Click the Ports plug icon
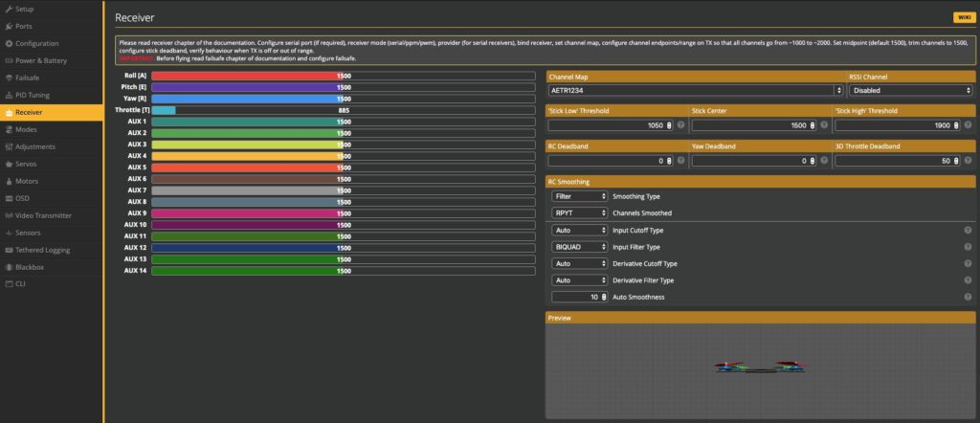Screen dimensions: 980x423 [9, 26]
